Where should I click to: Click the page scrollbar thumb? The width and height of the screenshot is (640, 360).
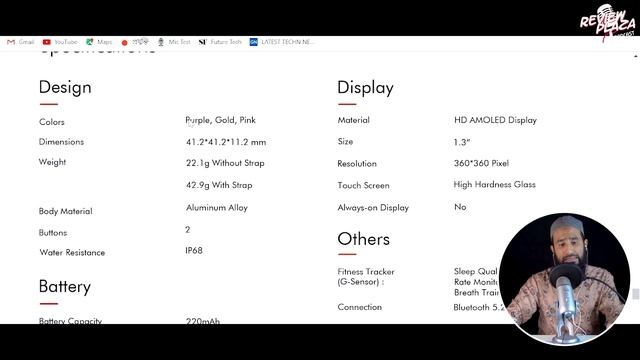(636, 294)
